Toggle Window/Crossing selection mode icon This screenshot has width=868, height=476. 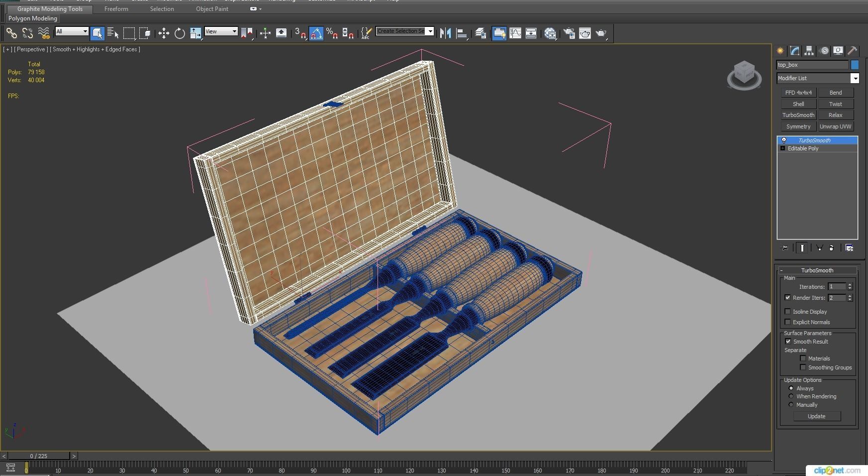tap(145, 33)
